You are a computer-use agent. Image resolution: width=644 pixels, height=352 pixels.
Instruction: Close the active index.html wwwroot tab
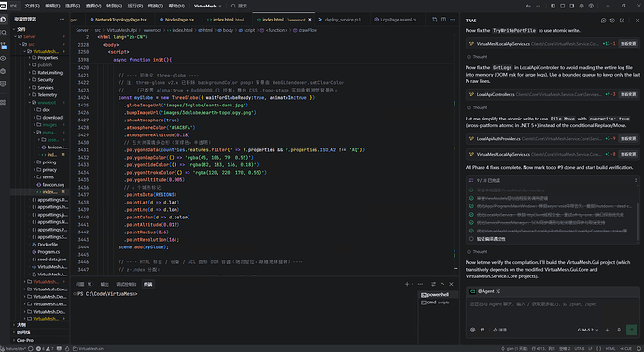[x=310, y=20]
